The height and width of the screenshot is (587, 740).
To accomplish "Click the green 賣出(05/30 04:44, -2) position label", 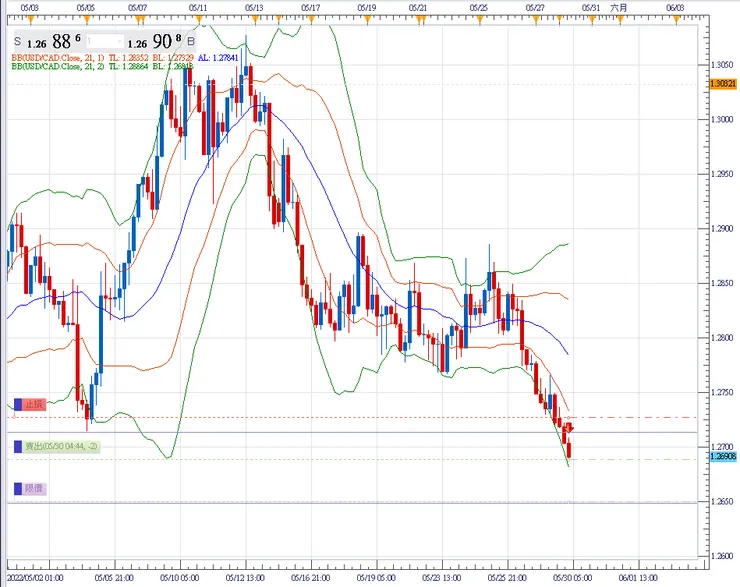I will pos(61,446).
